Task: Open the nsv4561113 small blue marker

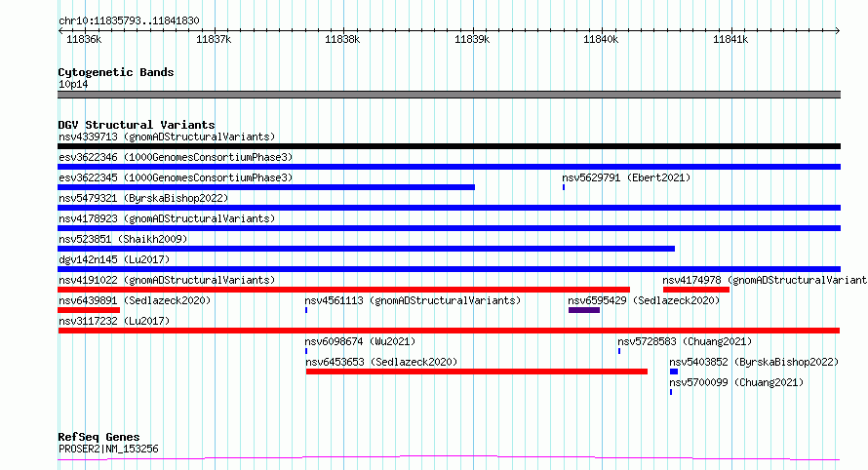Action: point(306,310)
